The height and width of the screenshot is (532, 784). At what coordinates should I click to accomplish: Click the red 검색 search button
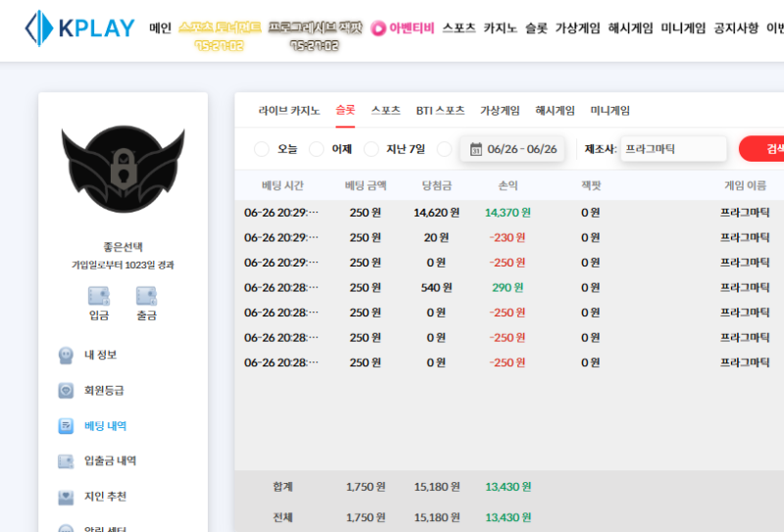tap(761, 149)
